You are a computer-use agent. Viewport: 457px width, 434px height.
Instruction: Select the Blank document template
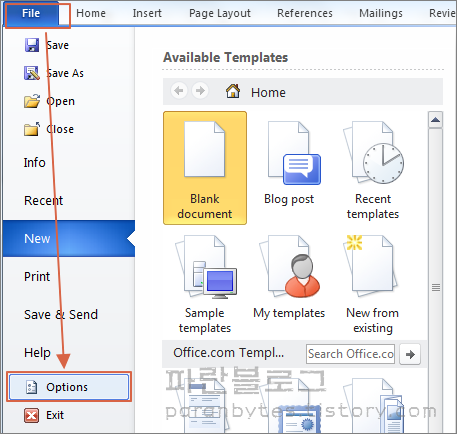(x=205, y=168)
